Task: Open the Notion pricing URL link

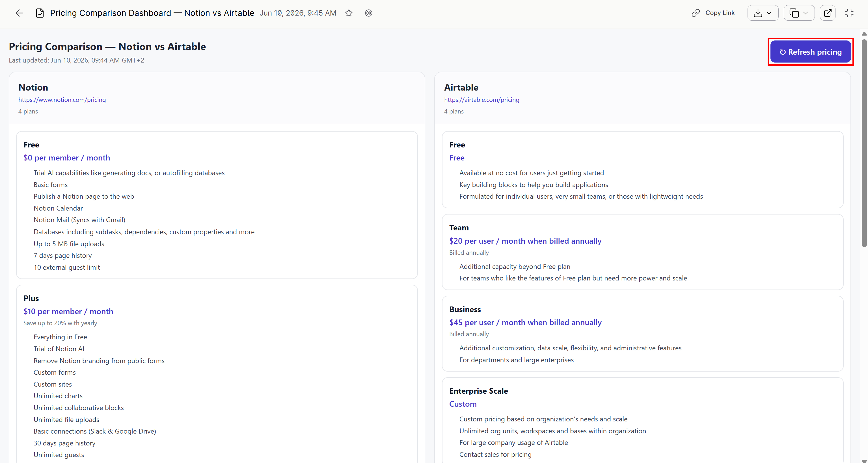Action: coord(62,100)
